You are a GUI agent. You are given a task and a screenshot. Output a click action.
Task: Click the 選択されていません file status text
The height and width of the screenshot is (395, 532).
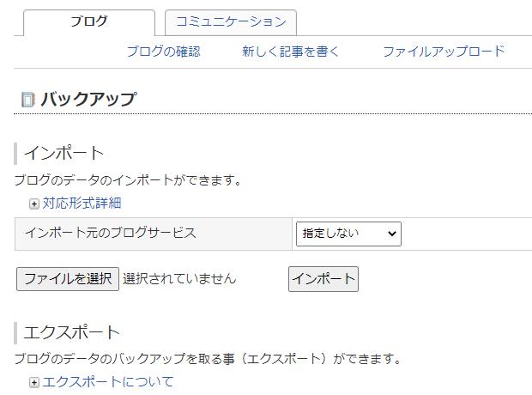point(179,279)
